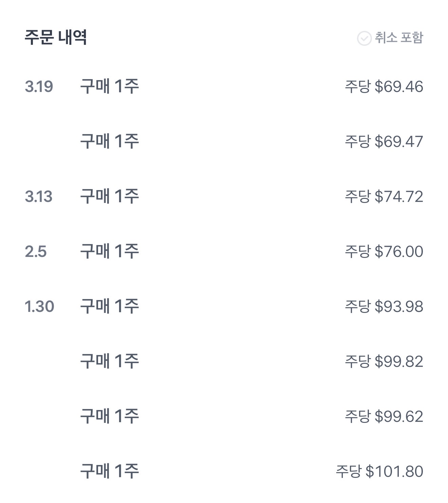Tap the 주당 $69.46 price text
The height and width of the screenshot is (503, 448).
(x=384, y=87)
